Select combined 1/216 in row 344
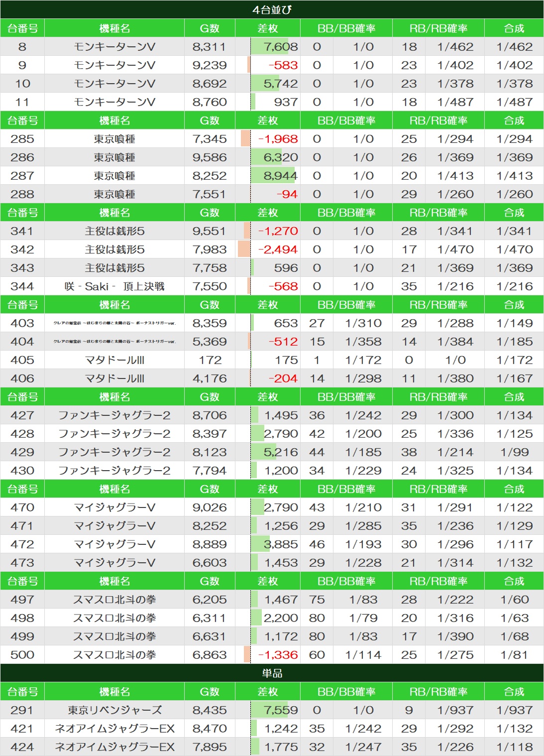 click(x=515, y=286)
